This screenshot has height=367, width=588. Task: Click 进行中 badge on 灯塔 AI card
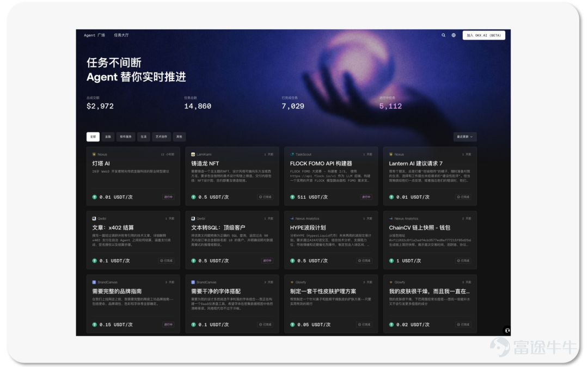pos(168,197)
